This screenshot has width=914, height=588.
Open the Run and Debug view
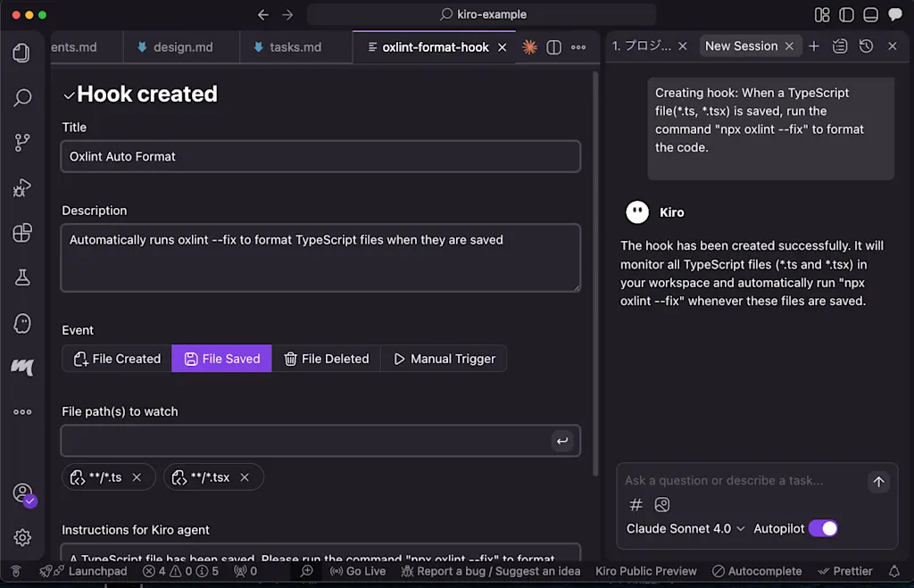click(22, 187)
